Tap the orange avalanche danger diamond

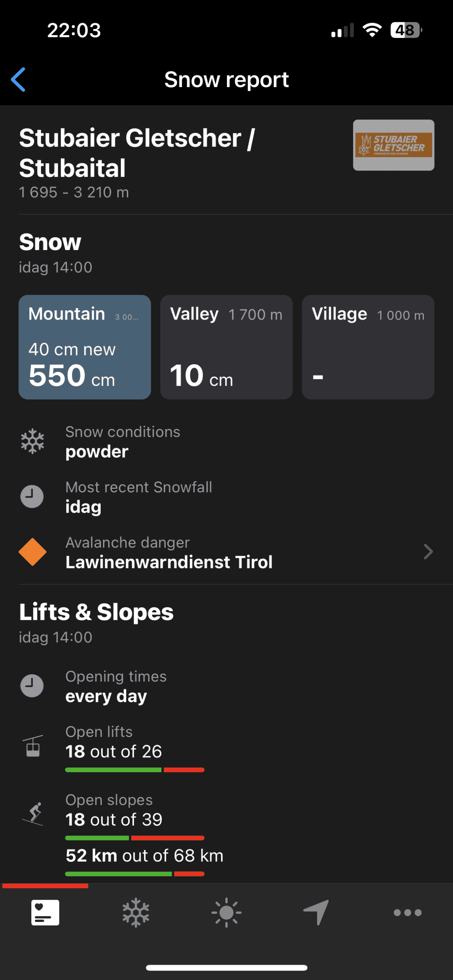33,552
